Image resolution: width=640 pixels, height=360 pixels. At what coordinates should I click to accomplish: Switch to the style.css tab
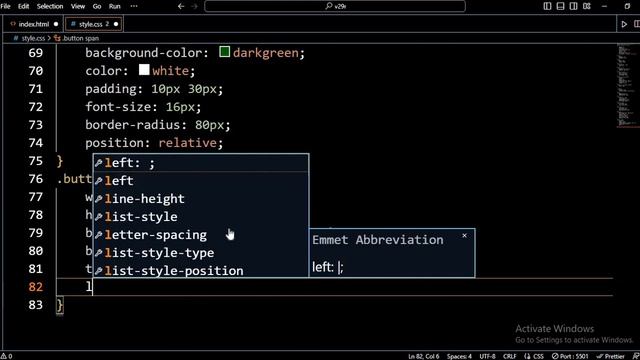(93, 24)
